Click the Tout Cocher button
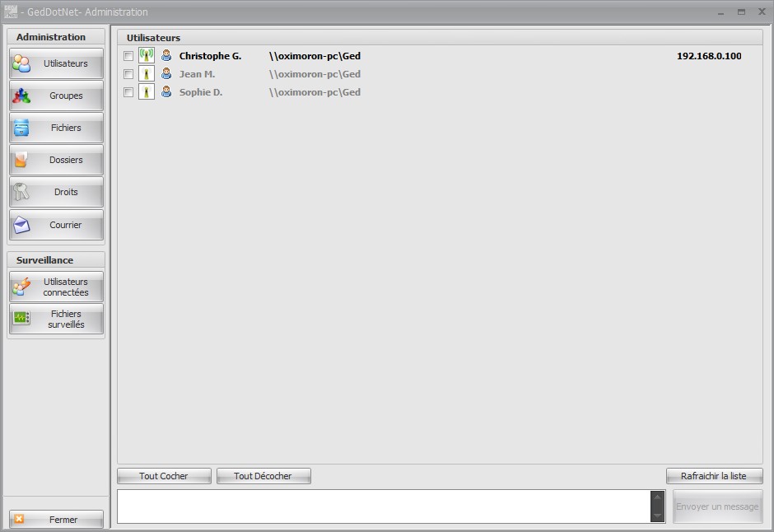 [x=164, y=476]
